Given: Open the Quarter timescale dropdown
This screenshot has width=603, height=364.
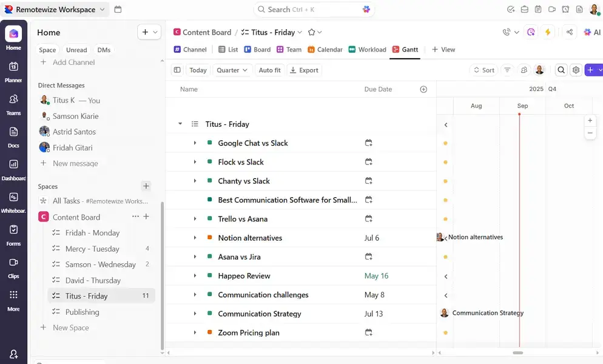Looking at the screenshot, I should pos(233,70).
